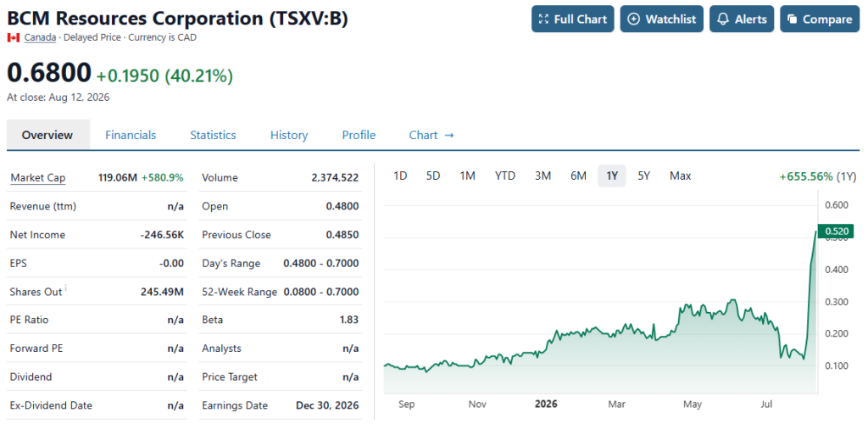Add stock via Watchlist plus icon
This screenshot has height=424, width=868.
[634, 20]
